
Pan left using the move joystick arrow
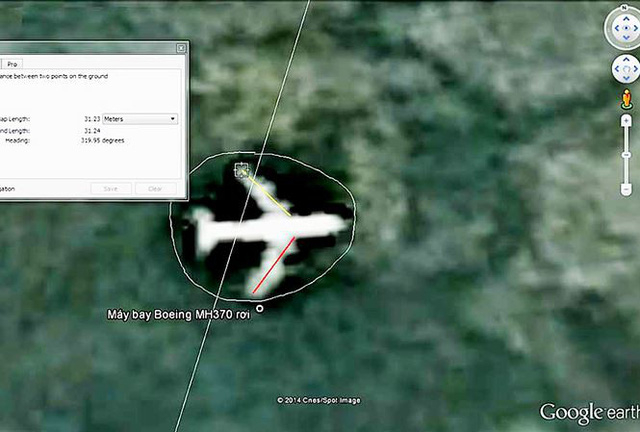pos(616,68)
